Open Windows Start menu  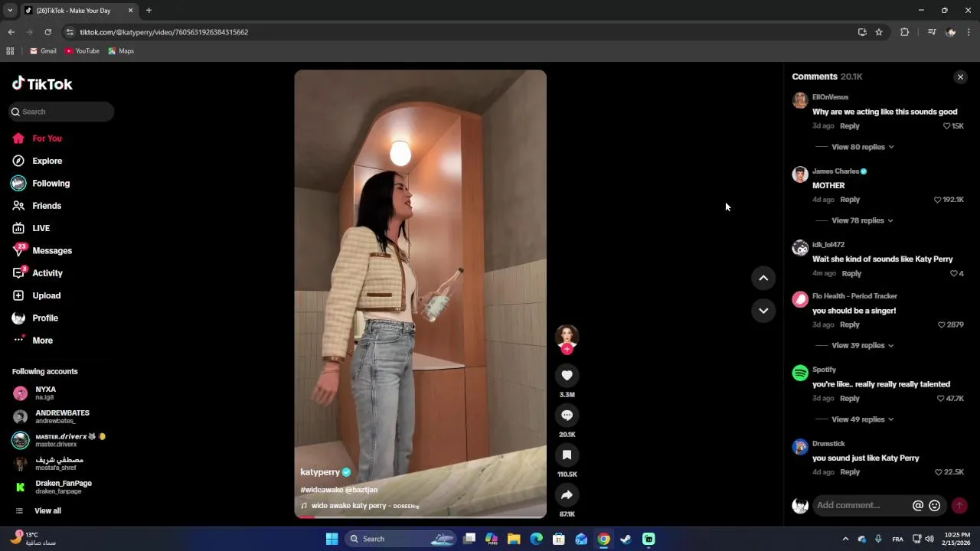click(x=332, y=539)
